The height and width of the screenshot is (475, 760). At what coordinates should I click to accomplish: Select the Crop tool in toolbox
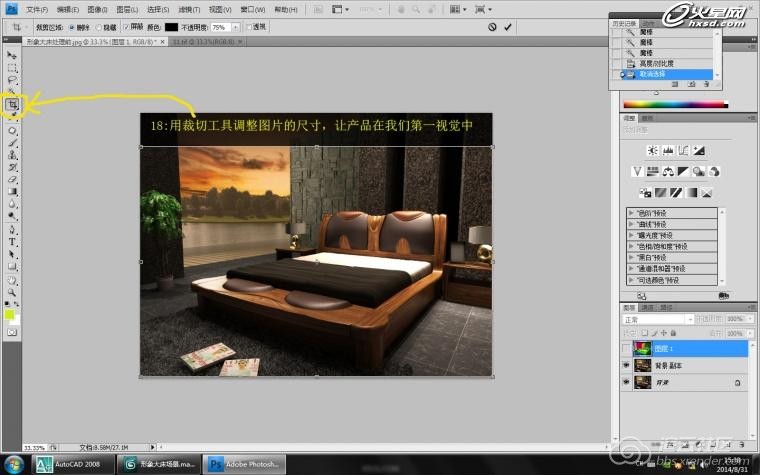(12, 104)
